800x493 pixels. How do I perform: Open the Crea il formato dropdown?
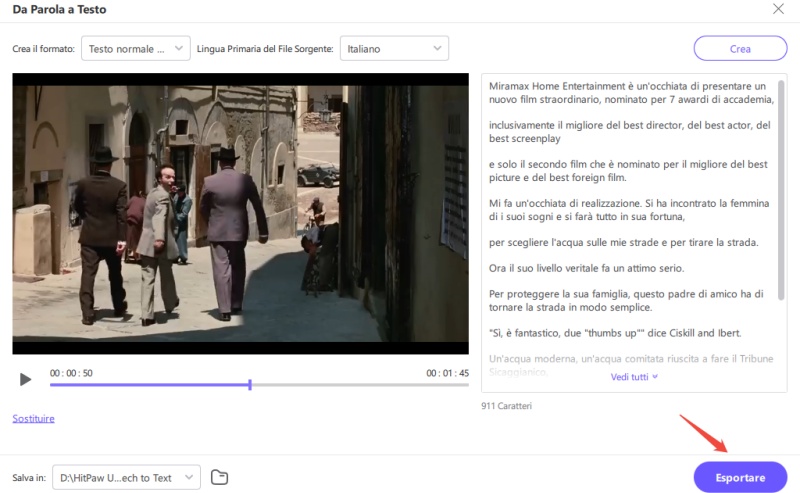click(x=136, y=48)
